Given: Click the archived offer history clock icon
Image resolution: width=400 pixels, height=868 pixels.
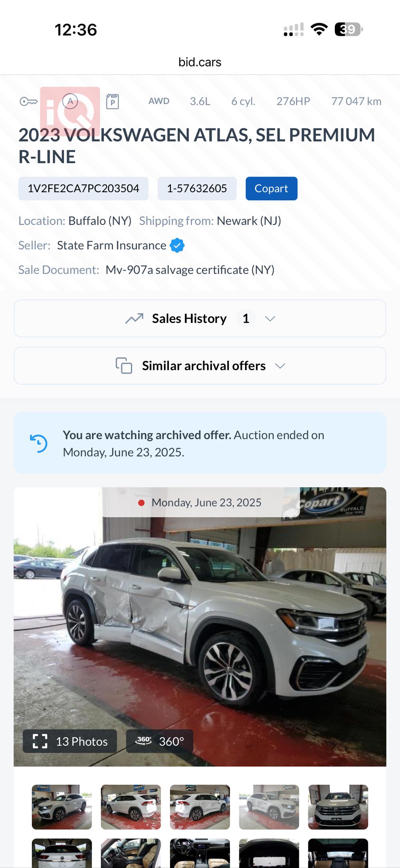Looking at the screenshot, I should [x=39, y=443].
